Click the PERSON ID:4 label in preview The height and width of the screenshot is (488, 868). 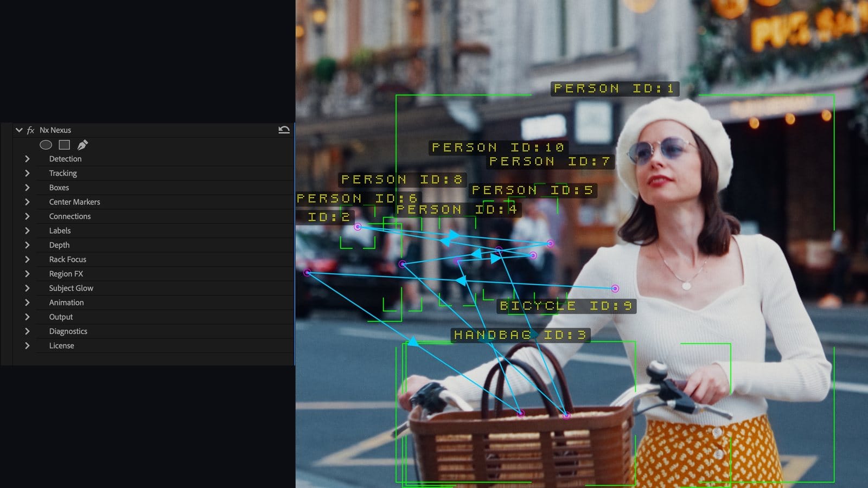coord(457,209)
